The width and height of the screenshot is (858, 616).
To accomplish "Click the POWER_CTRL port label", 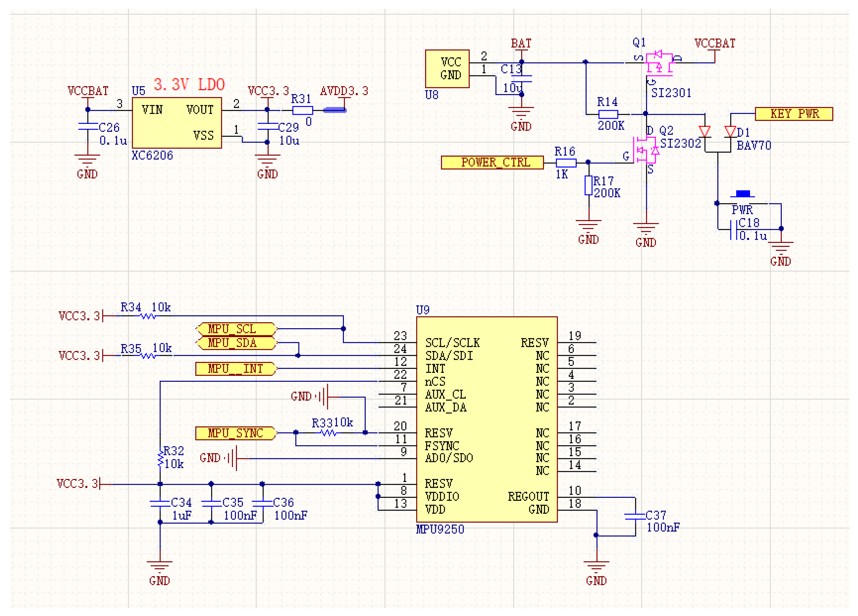I will point(492,163).
